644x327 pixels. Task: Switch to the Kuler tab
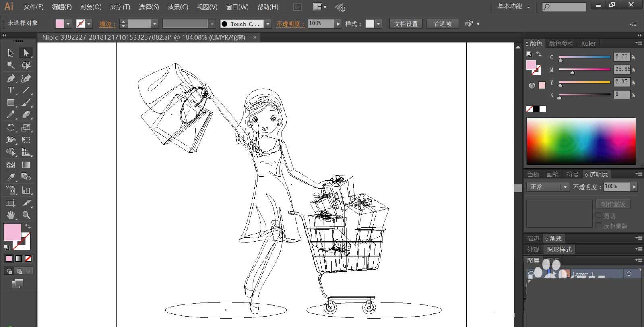pyautogui.click(x=588, y=43)
